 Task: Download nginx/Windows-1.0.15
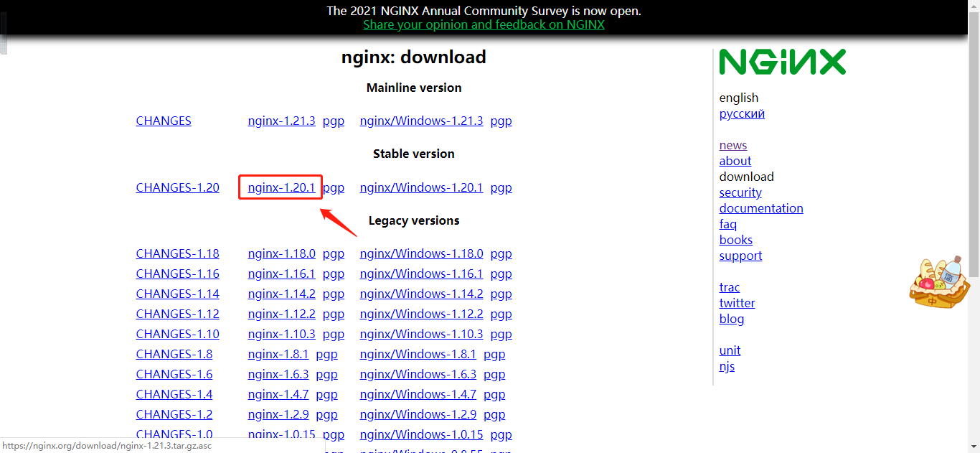pyautogui.click(x=421, y=434)
